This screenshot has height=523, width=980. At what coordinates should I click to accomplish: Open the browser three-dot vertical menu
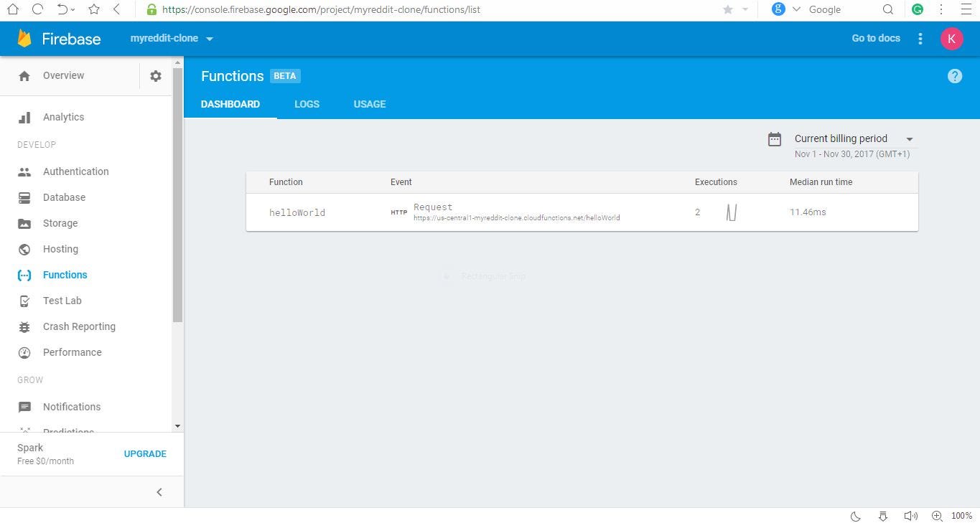click(941, 9)
